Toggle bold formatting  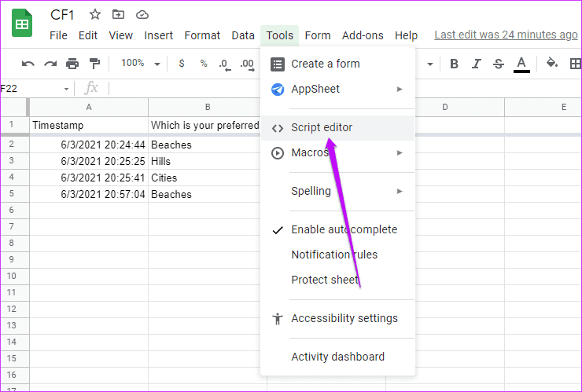tap(454, 64)
